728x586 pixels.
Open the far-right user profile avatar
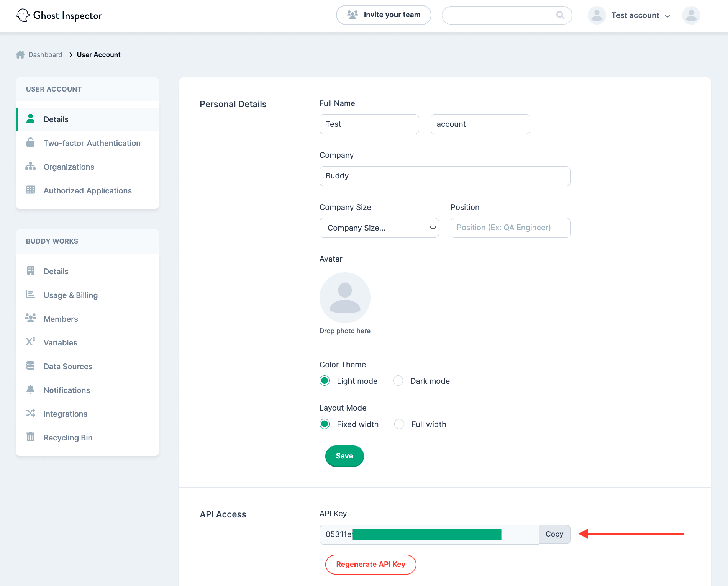[x=691, y=15]
